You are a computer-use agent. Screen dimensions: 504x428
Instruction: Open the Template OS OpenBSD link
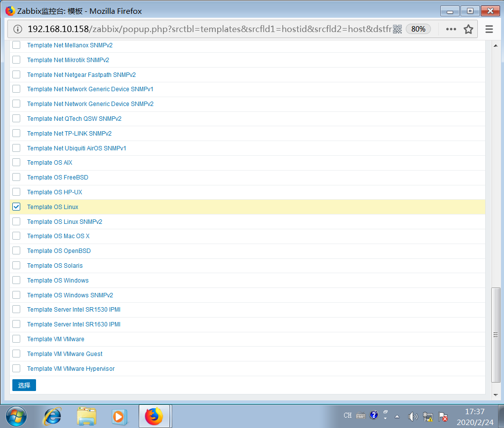(59, 251)
